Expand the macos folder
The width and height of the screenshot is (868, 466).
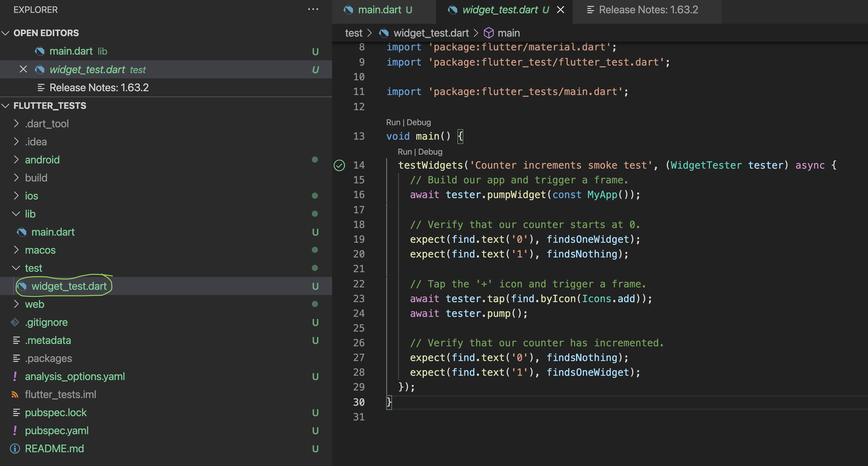(x=16, y=250)
